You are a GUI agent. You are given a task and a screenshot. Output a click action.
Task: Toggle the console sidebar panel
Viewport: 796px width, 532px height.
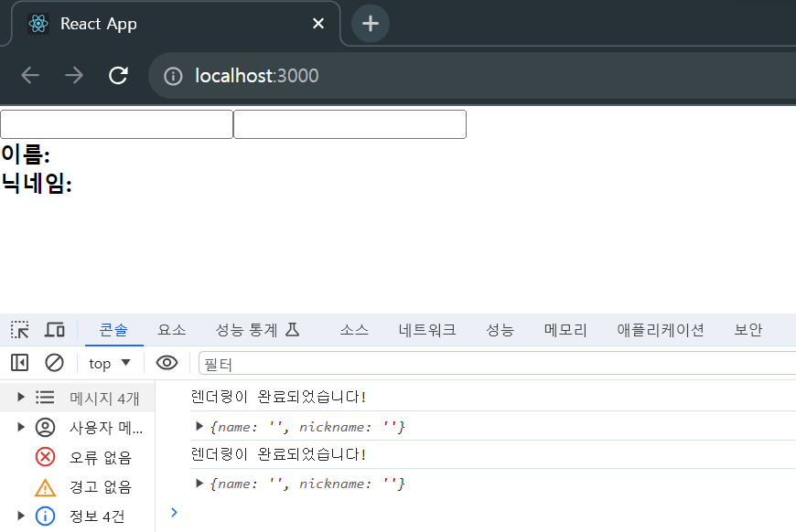pyautogui.click(x=20, y=363)
